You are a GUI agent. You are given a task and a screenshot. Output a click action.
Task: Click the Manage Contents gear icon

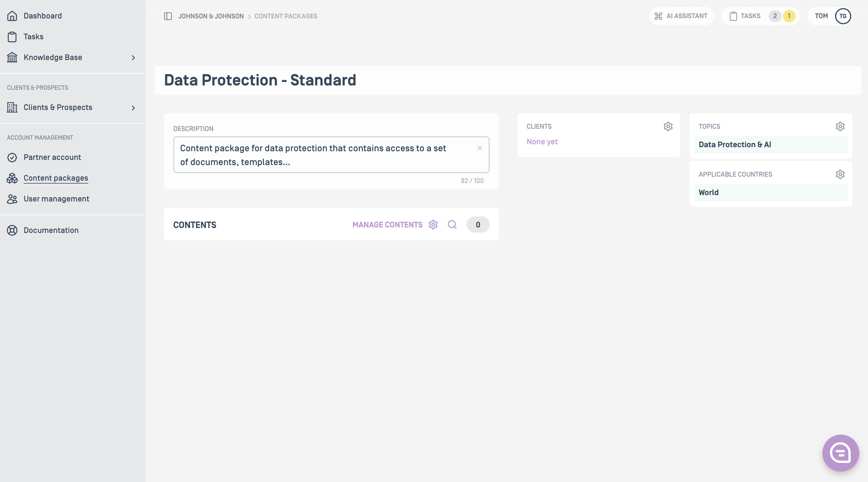point(433,225)
